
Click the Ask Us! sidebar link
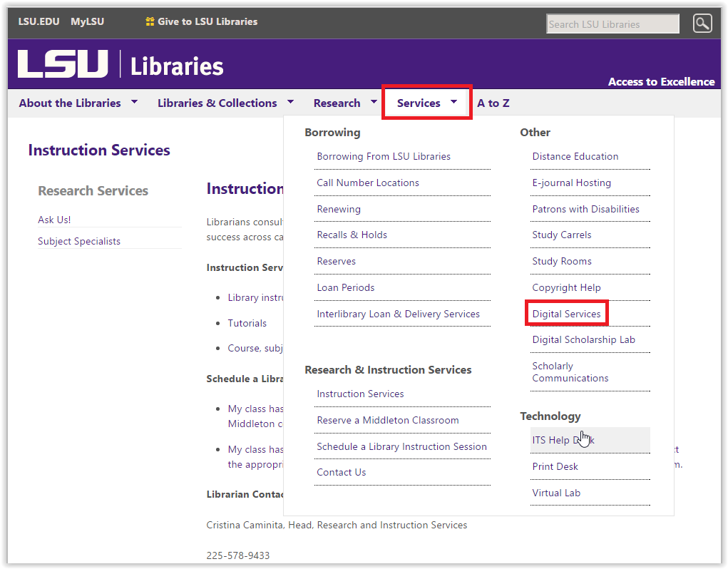click(54, 220)
